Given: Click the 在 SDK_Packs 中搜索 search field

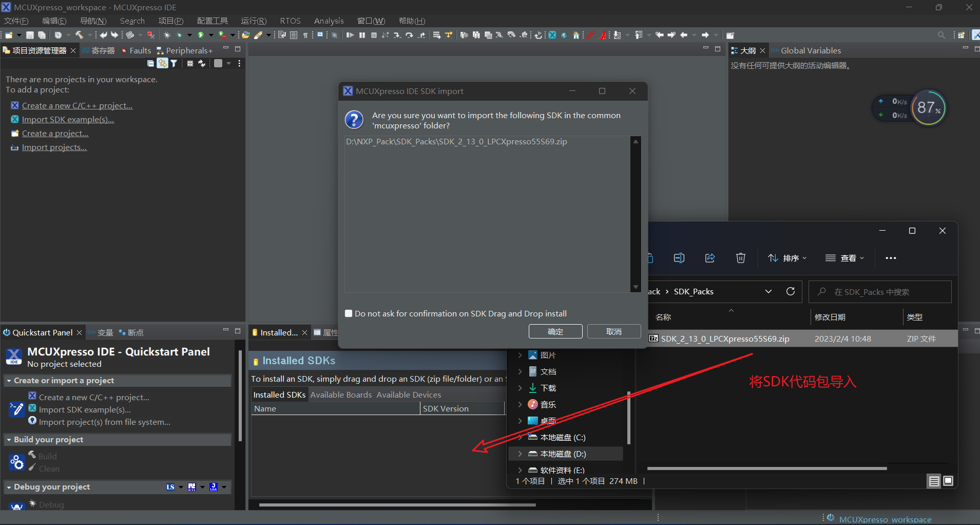Looking at the screenshot, I should click(880, 292).
